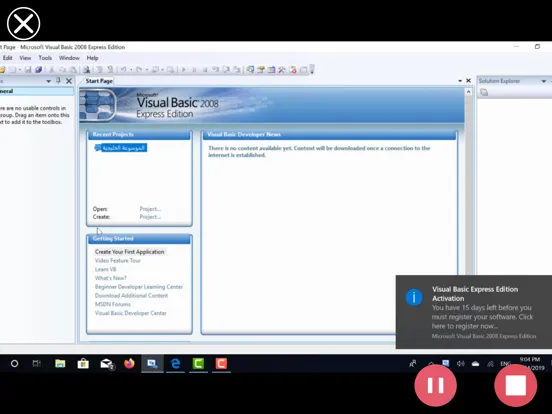Pause the screen recording
This screenshot has height=414, width=552.
point(435,385)
